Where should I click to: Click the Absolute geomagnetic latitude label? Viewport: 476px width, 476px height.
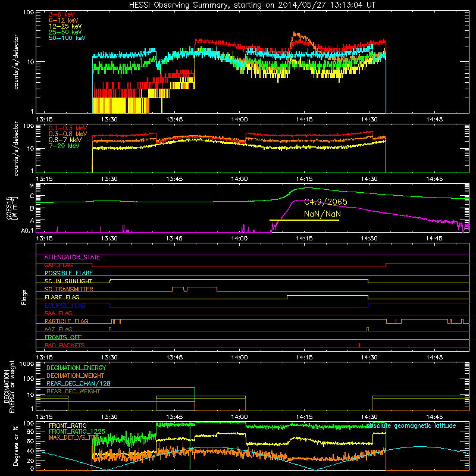pyautogui.click(x=411, y=426)
